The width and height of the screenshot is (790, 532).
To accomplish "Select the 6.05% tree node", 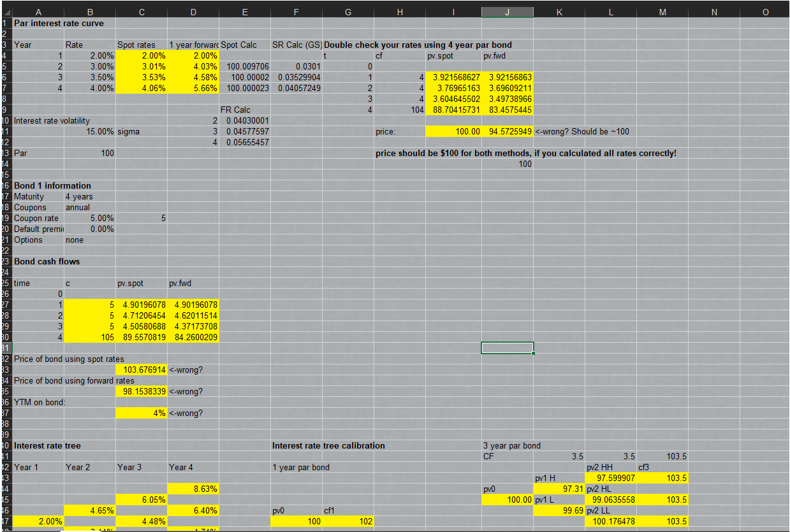I will (141, 500).
